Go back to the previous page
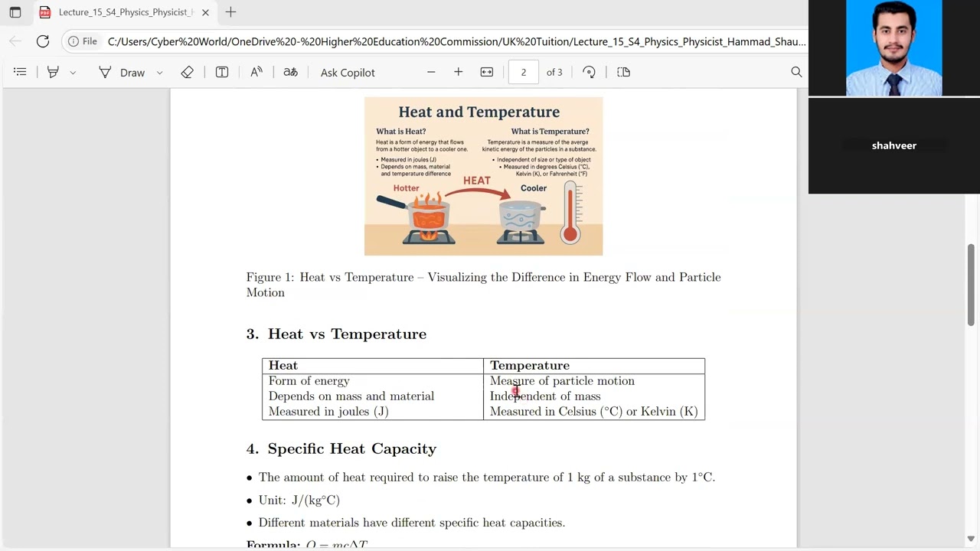Image resolution: width=980 pixels, height=551 pixels. pos(15,41)
